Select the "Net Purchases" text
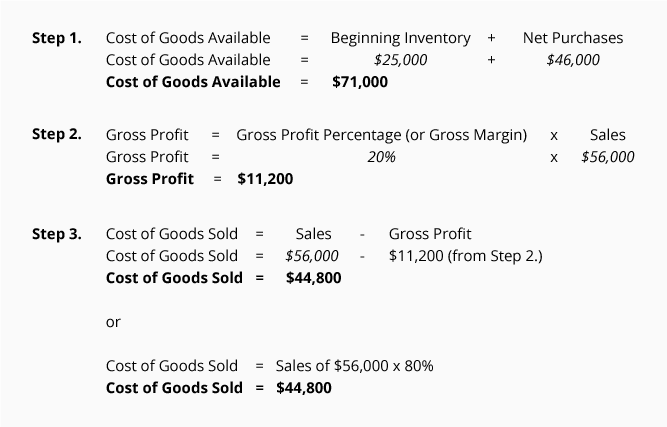The width and height of the screenshot is (667, 427). click(x=572, y=38)
